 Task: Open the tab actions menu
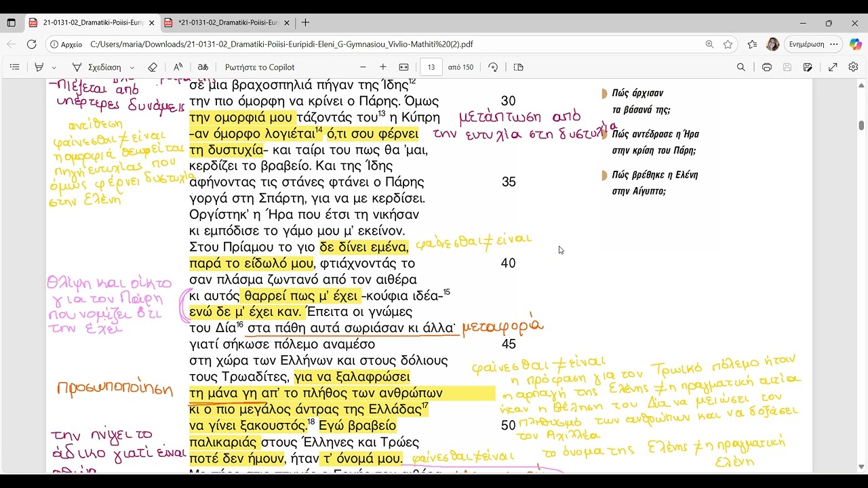[11, 22]
